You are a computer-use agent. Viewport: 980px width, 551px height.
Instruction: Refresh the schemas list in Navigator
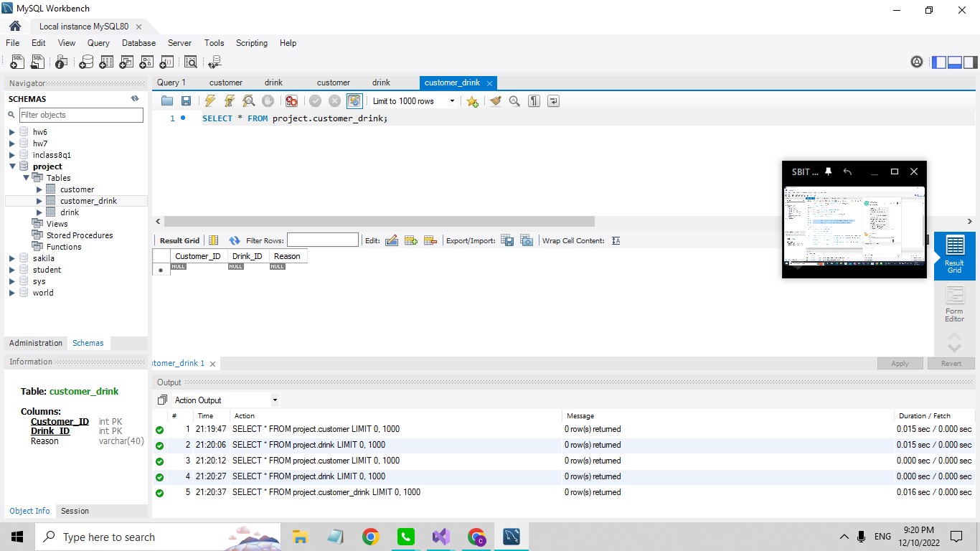[135, 99]
